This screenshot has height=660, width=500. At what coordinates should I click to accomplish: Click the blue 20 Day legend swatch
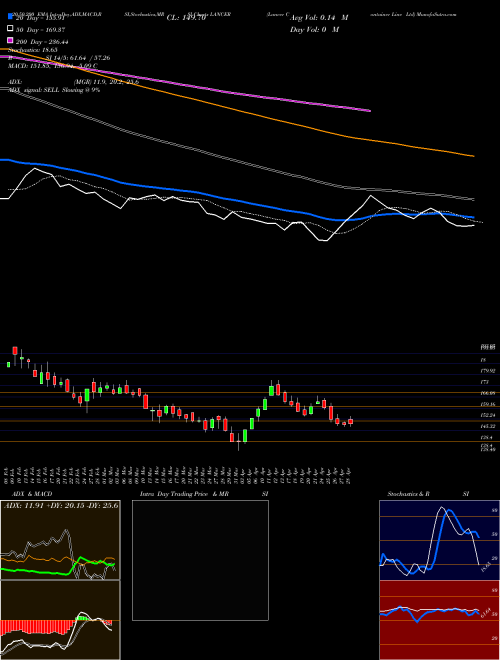(x=10, y=17)
